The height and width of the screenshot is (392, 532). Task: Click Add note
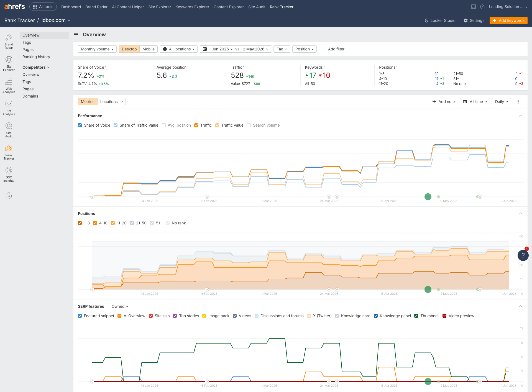click(x=444, y=102)
